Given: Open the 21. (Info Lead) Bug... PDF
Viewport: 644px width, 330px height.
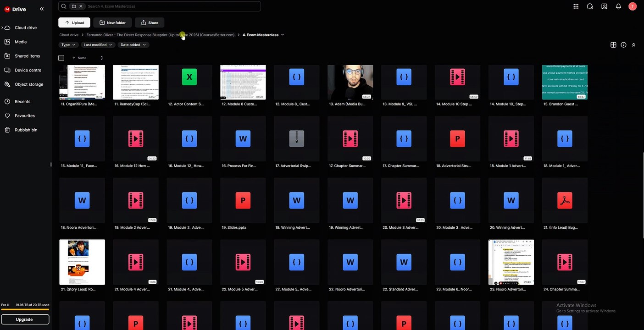Looking at the screenshot, I should click(565, 200).
